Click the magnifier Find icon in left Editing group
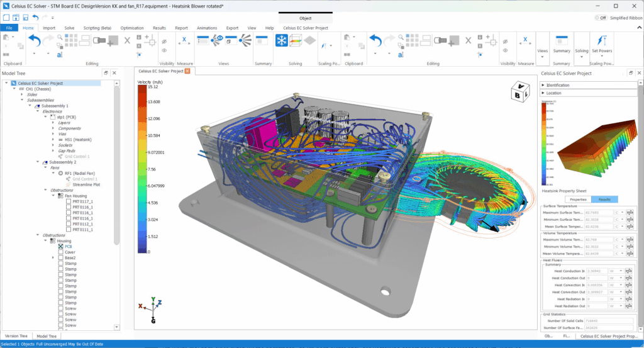The image size is (644, 348). [60, 37]
